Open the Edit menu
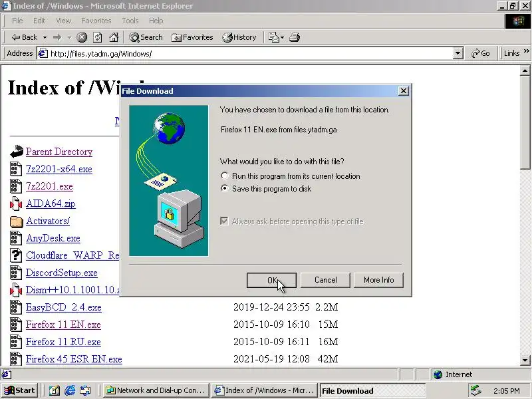 39,21
